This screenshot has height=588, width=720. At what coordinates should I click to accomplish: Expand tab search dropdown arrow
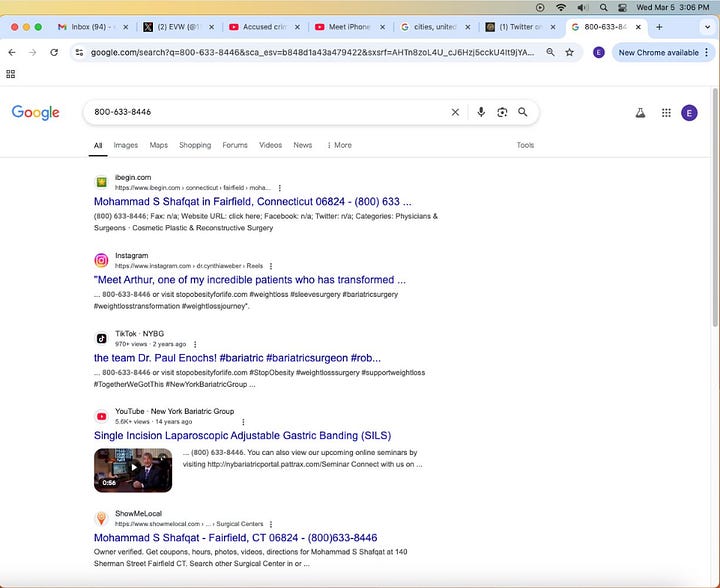tap(707, 27)
